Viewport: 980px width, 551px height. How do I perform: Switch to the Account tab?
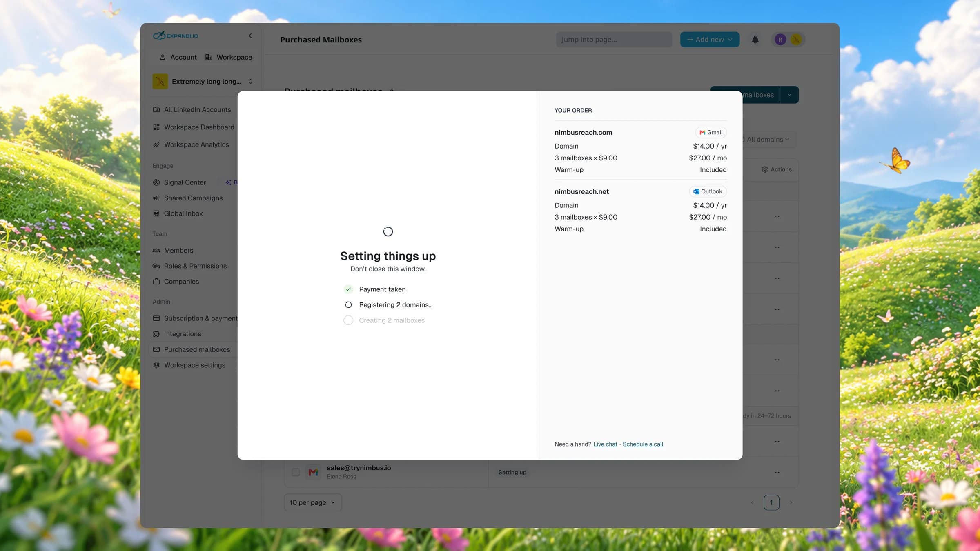(178, 57)
